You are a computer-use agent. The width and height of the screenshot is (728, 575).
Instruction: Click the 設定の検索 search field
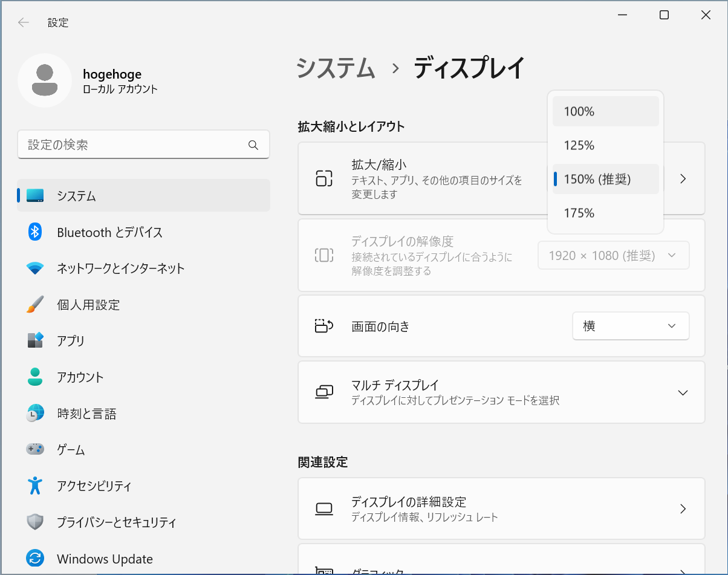136,145
